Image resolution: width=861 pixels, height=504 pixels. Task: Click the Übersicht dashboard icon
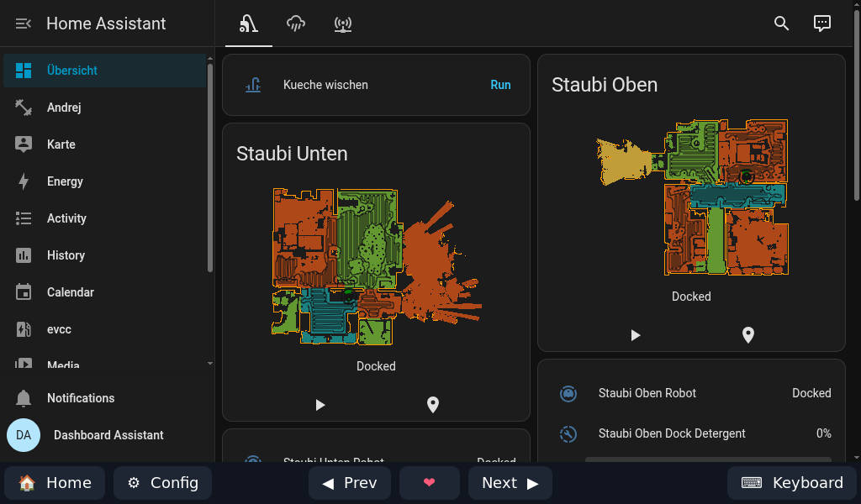click(x=23, y=71)
